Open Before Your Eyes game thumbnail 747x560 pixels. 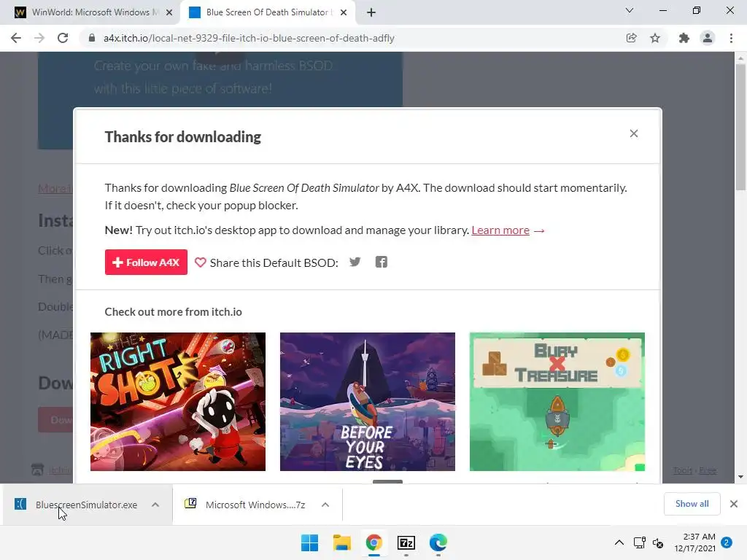368,402
